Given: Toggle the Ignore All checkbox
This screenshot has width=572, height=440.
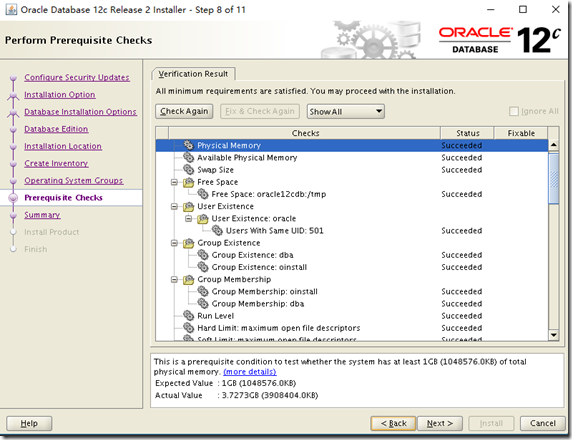Looking at the screenshot, I should (x=514, y=111).
